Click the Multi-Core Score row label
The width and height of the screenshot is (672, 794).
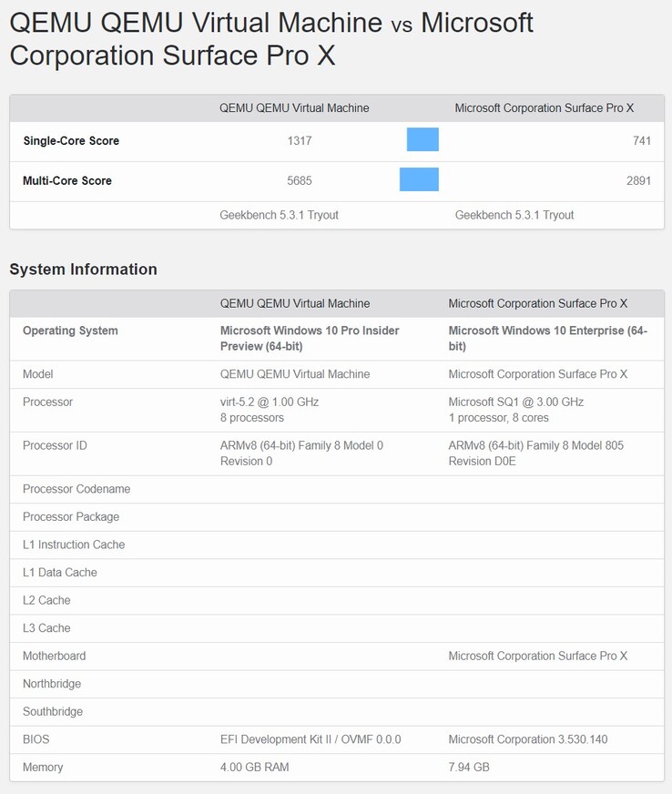coord(67,181)
